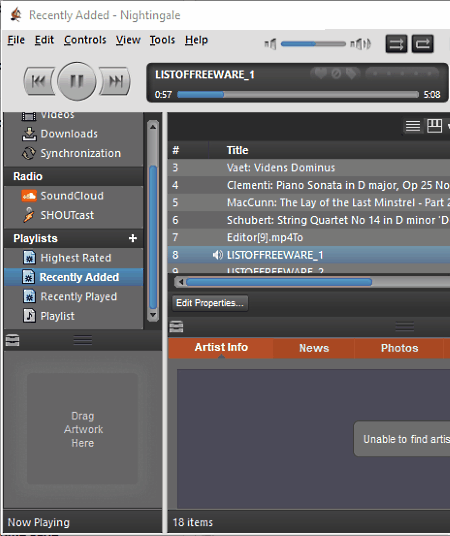Toggle shuffle mode
This screenshot has height=536, width=450.
[x=396, y=44]
